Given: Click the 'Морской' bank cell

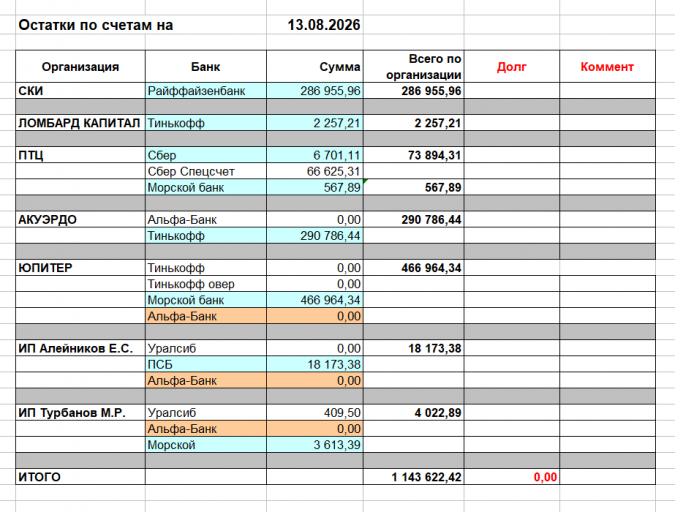Looking at the screenshot, I should coord(206,445).
